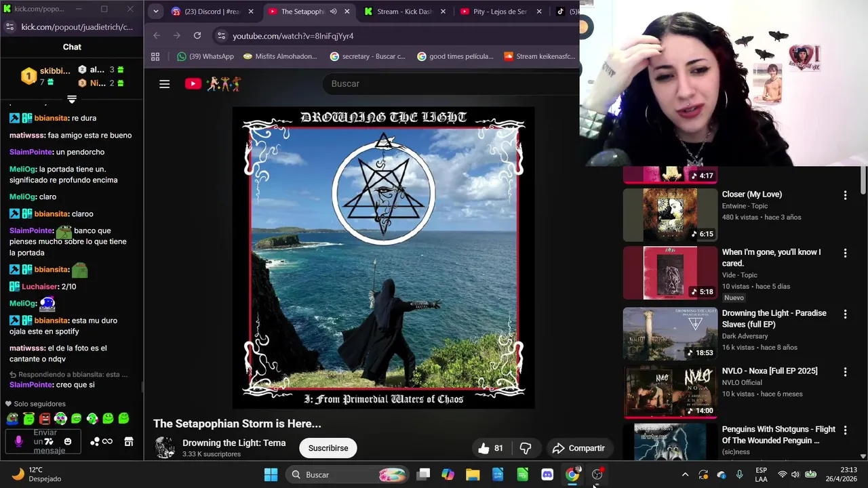Viewport: 868px width, 488px height.
Task: View site info in the Kick popout window
Action: coord(9,26)
